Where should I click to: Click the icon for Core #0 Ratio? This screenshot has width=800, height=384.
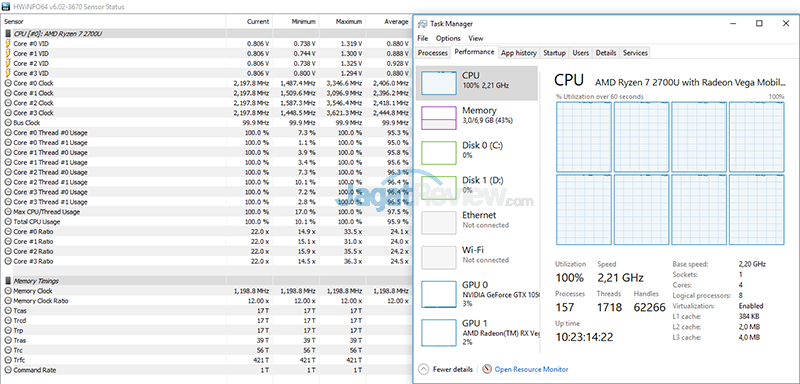tap(8, 232)
